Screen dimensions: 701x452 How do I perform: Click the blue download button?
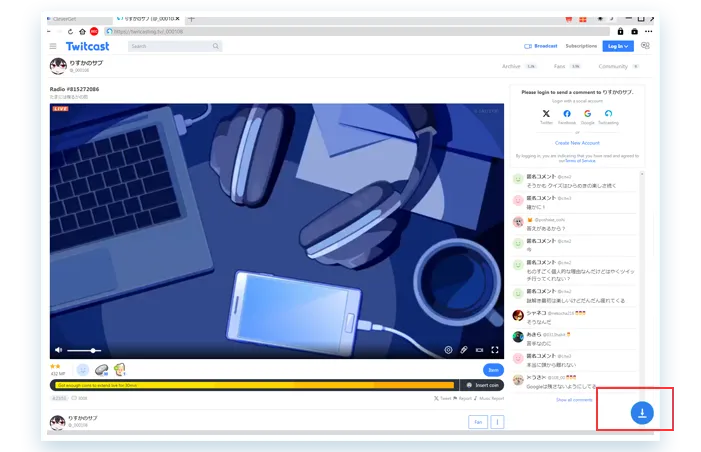(642, 413)
